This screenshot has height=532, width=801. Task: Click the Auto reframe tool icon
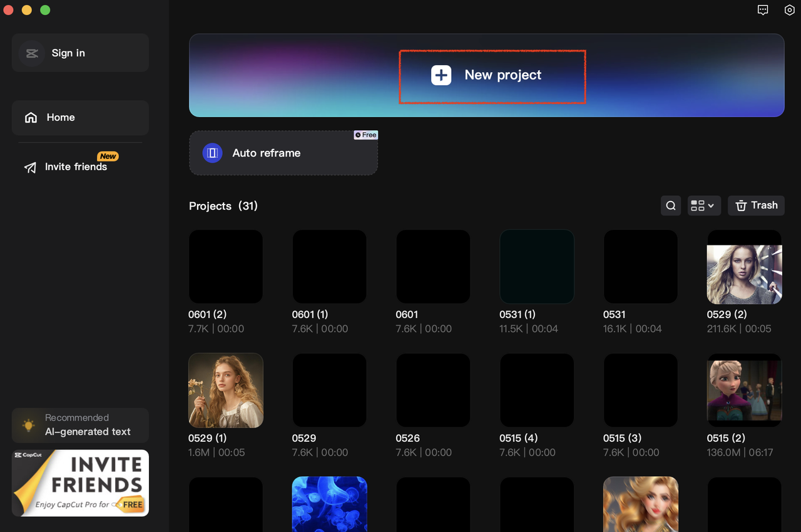pos(212,153)
